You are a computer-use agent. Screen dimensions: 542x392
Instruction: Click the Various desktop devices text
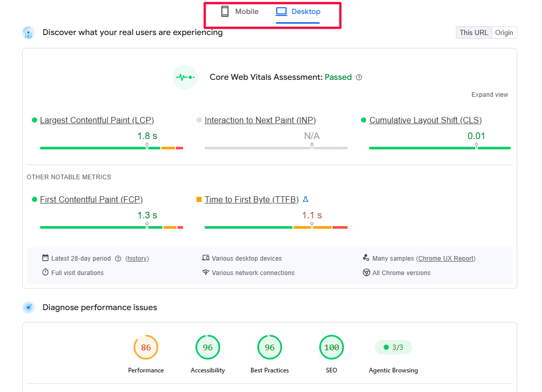pos(247,259)
